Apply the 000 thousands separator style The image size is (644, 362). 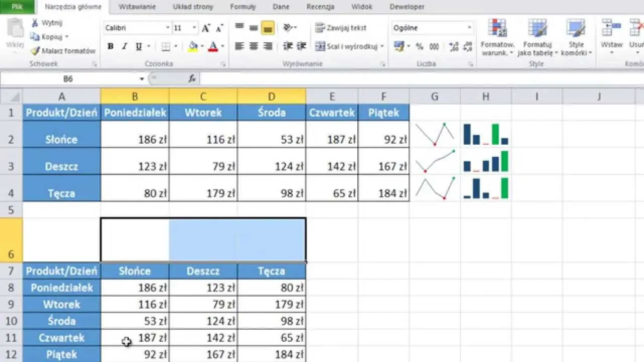tap(434, 46)
